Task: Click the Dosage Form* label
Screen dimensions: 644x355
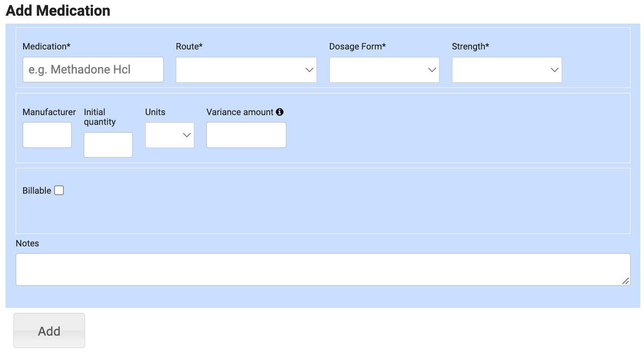Action: [357, 46]
